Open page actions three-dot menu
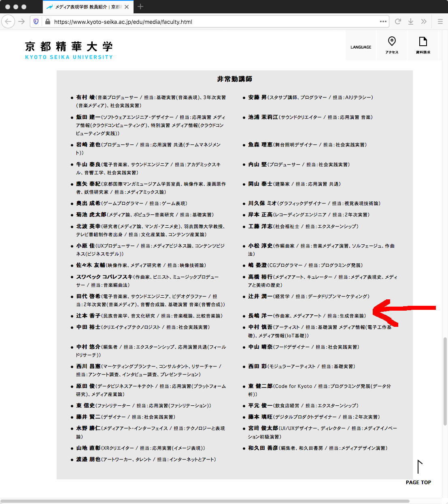448x504 pixels. (x=383, y=21)
